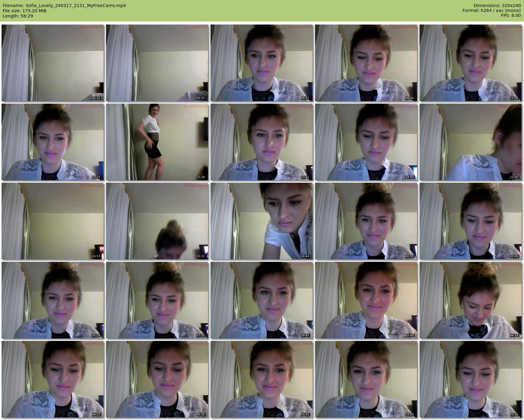Open the thumbnail timestamped 02:12
Image resolution: width=524 pixels, height=420 pixels.
coord(53,63)
